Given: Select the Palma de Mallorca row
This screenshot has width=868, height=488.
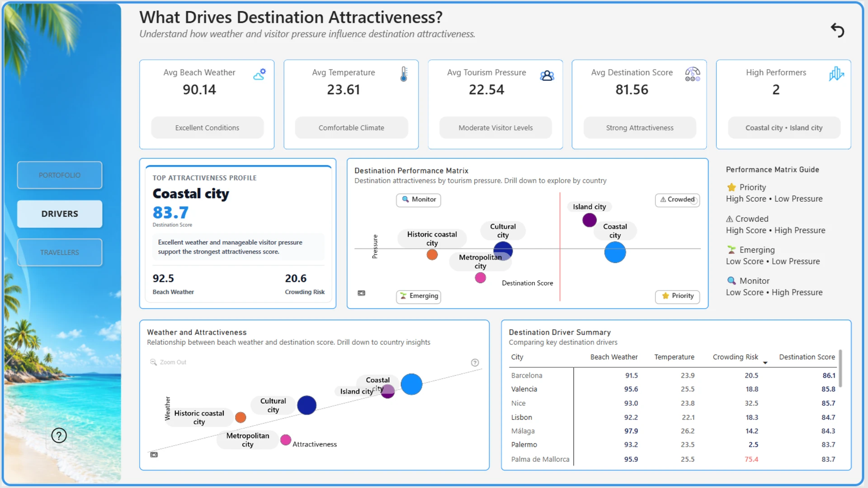Looking at the screenshot, I should click(673, 459).
